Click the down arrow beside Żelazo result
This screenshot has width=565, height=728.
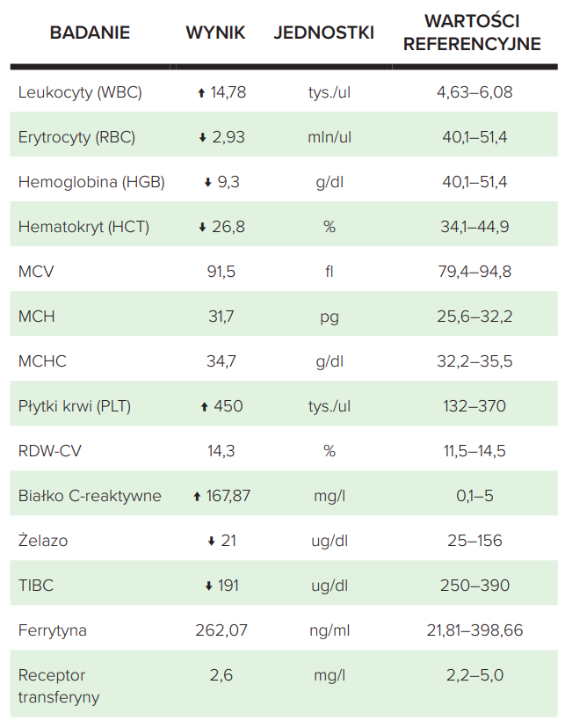[211, 541]
